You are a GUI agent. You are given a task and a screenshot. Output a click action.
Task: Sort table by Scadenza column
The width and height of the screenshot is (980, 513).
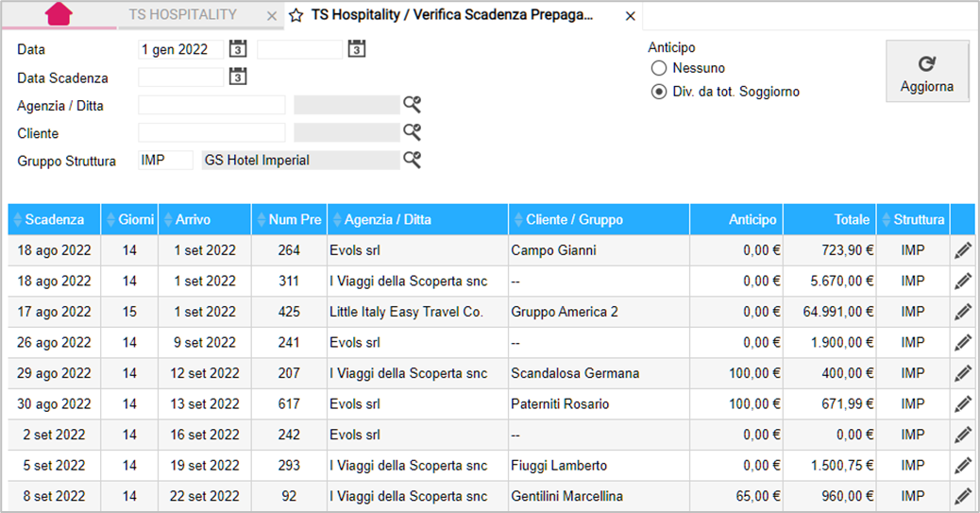click(x=55, y=219)
